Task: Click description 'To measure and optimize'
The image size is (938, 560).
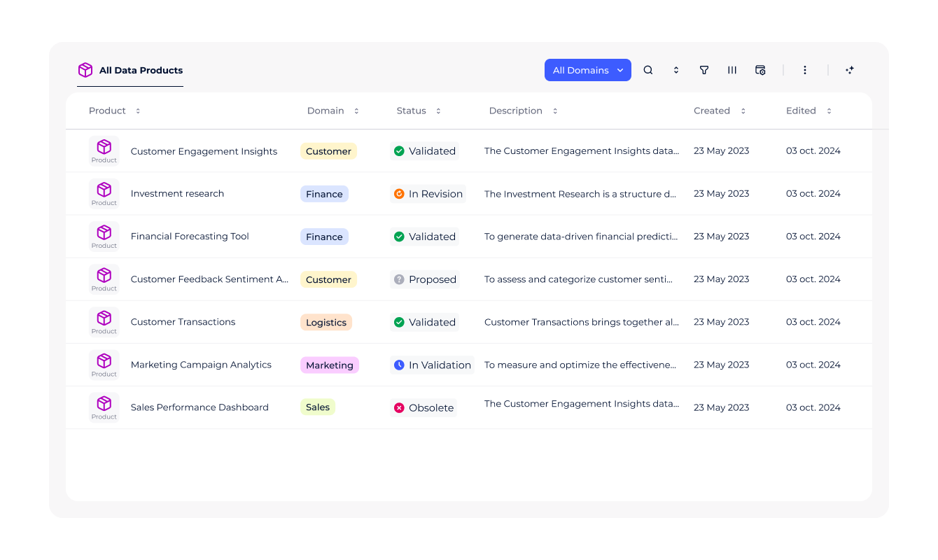Action: tap(580, 365)
